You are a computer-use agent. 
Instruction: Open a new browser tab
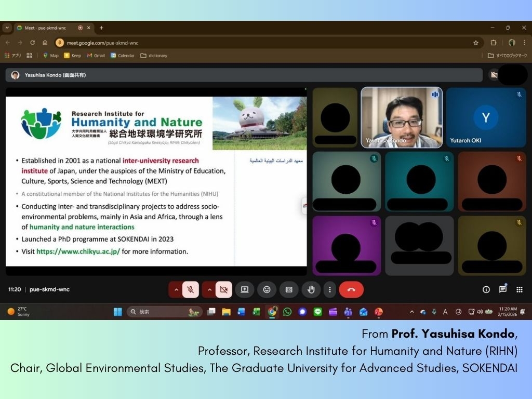point(101,28)
